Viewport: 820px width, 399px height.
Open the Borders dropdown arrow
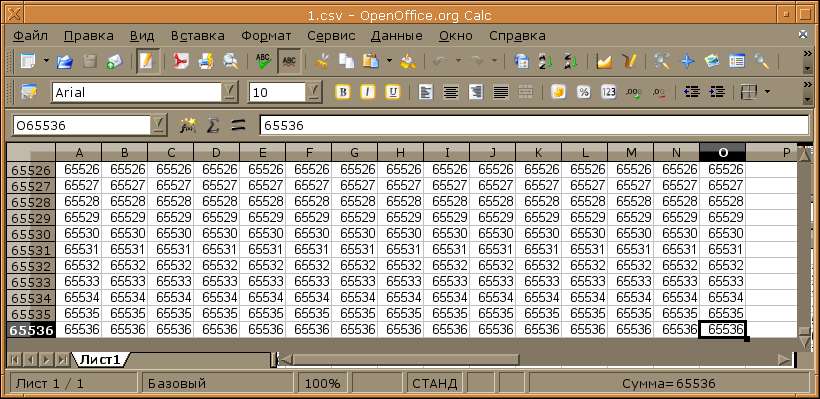[767, 93]
